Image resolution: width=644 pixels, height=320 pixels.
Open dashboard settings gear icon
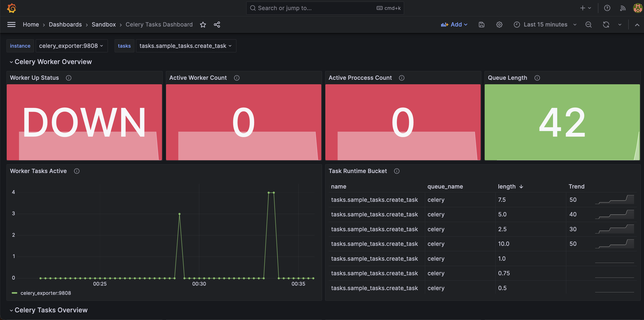pos(499,24)
